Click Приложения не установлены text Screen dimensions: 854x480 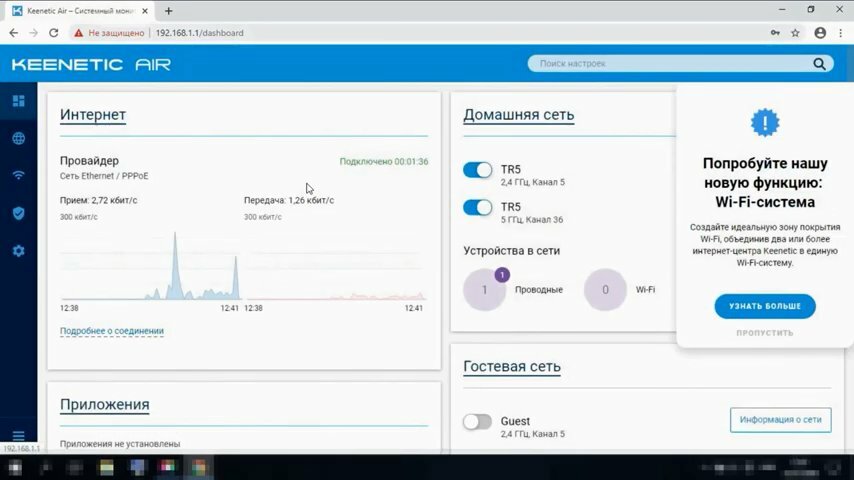(120, 444)
